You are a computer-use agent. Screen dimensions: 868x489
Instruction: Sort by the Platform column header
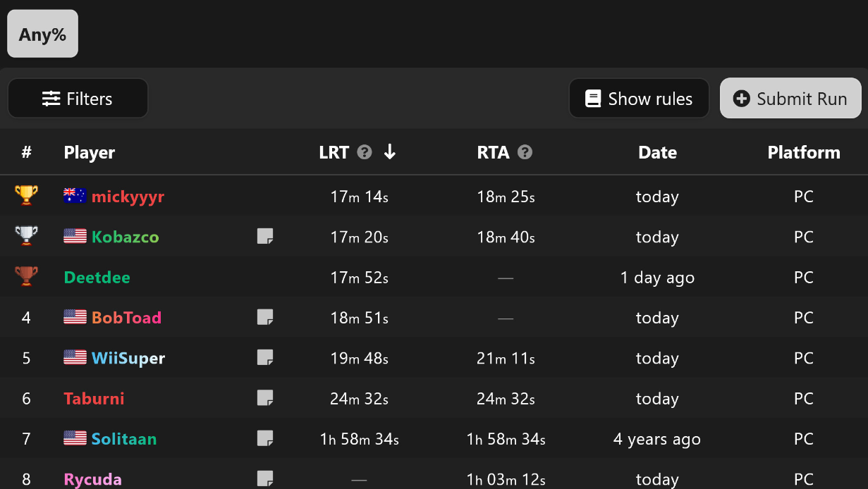(804, 153)
